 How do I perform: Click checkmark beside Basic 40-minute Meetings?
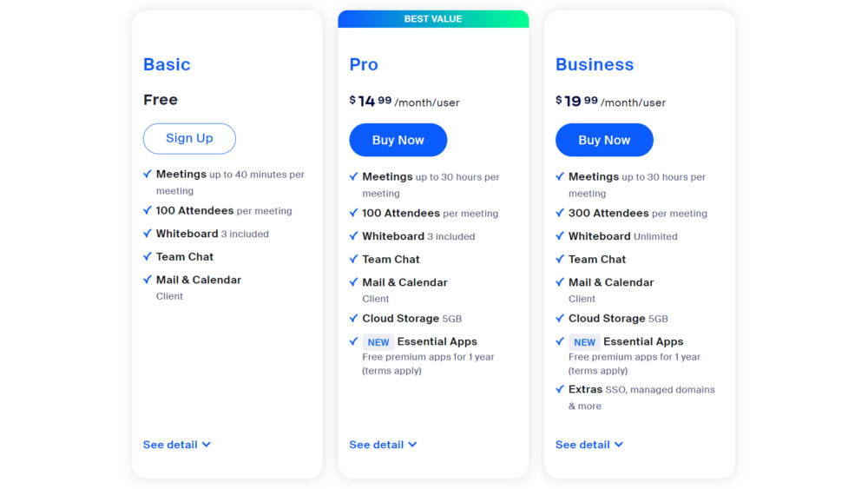click(148, 175)
